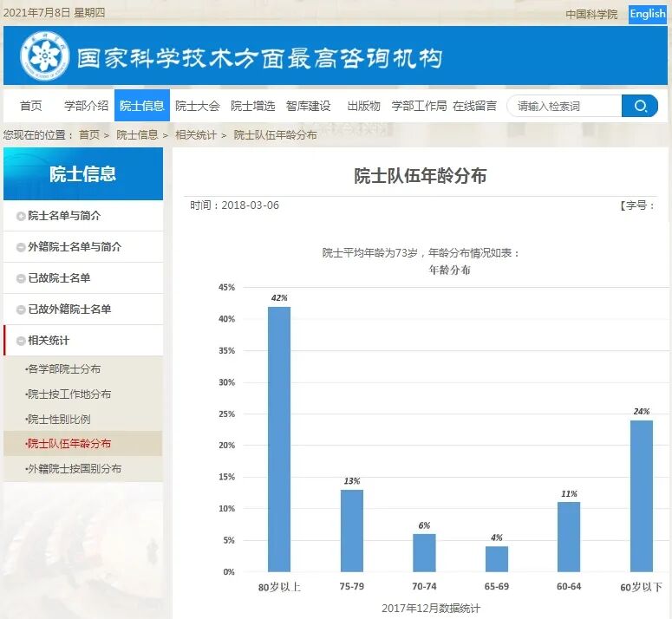This screenshot has width=672, height=619.
Task: Open the 院士增选 navigation tab
Action: click(x=253, y=106)
